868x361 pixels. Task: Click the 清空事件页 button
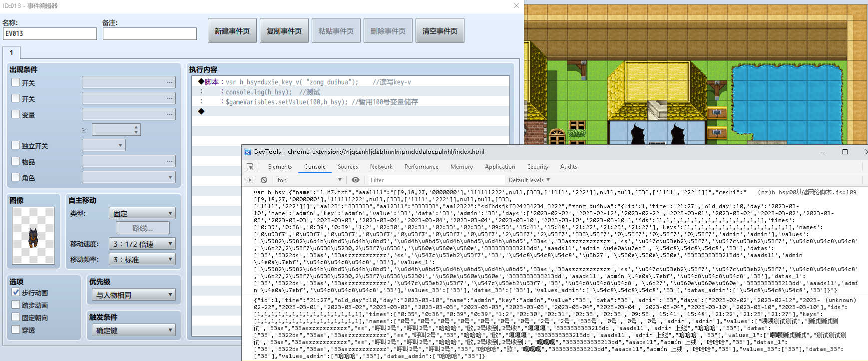[440, 30]
